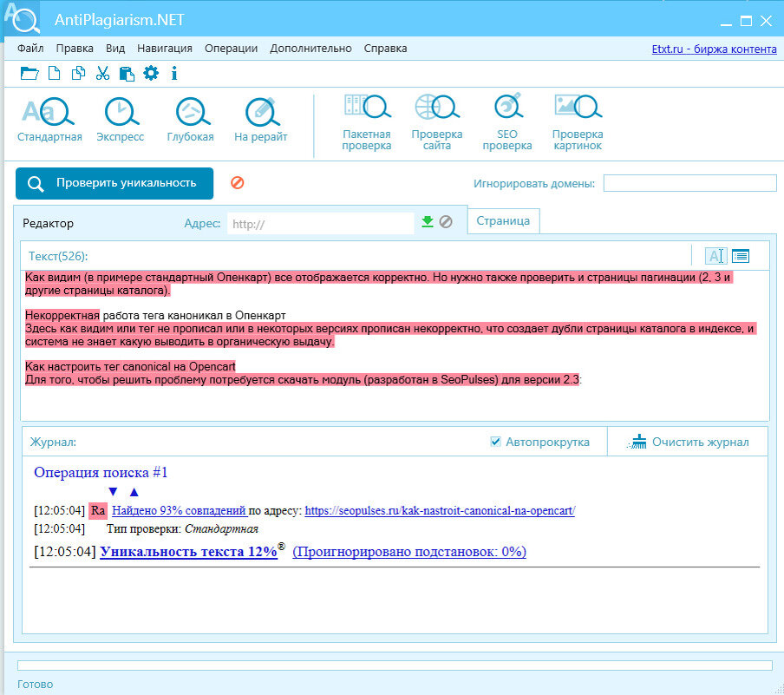The width and height of the screenshot is (784, 695).
Task: Click Уникальность текста 12% link
Action: 188,551
